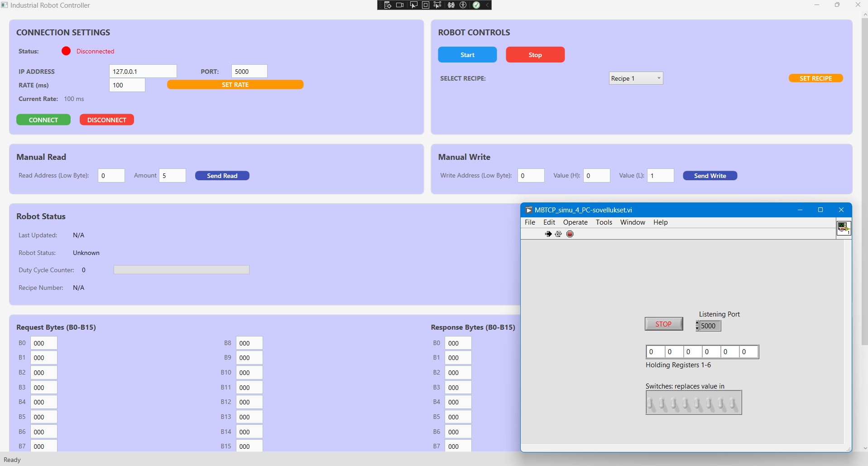Click the Hot Reload braces debug icon
Screen dimensions: 868x466
tap(451, 5)
